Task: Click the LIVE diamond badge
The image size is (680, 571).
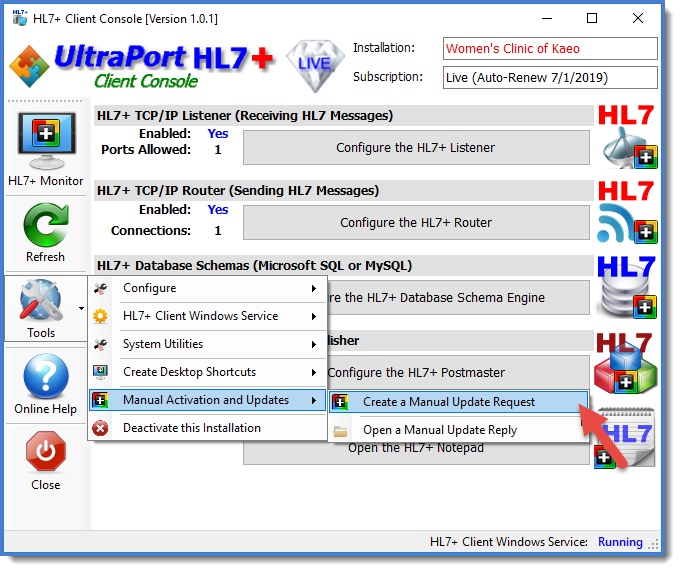Action: [315, 65]
